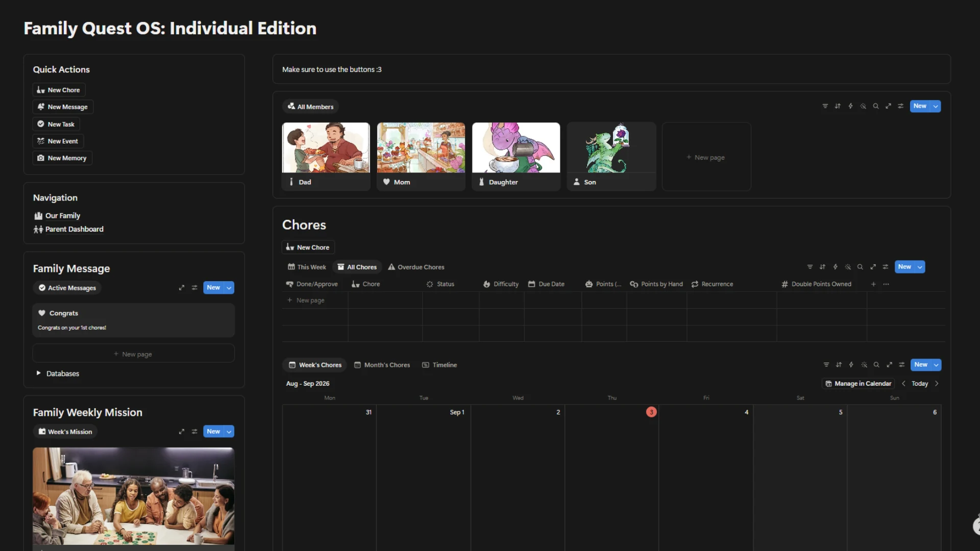Add a property with plus in Chores table
The height and width of the screenshot is (551, 980).
coord(873,284)
